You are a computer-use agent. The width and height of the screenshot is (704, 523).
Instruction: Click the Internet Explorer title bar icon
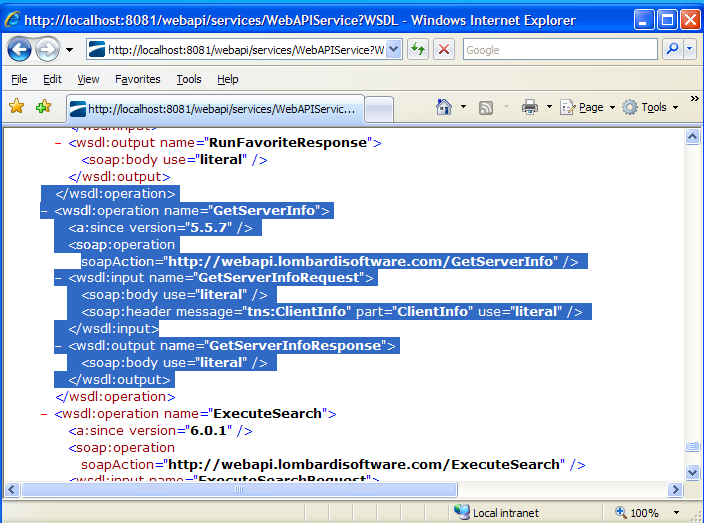13,19
